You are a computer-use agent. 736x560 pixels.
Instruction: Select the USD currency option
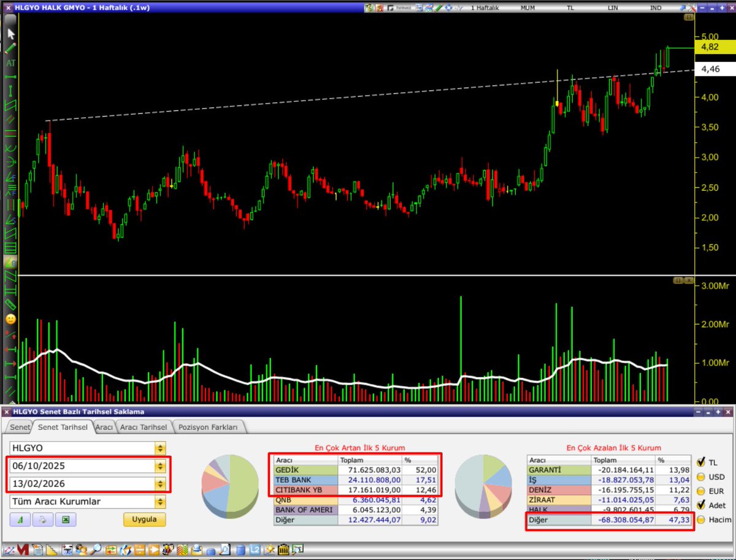point(702,477)
